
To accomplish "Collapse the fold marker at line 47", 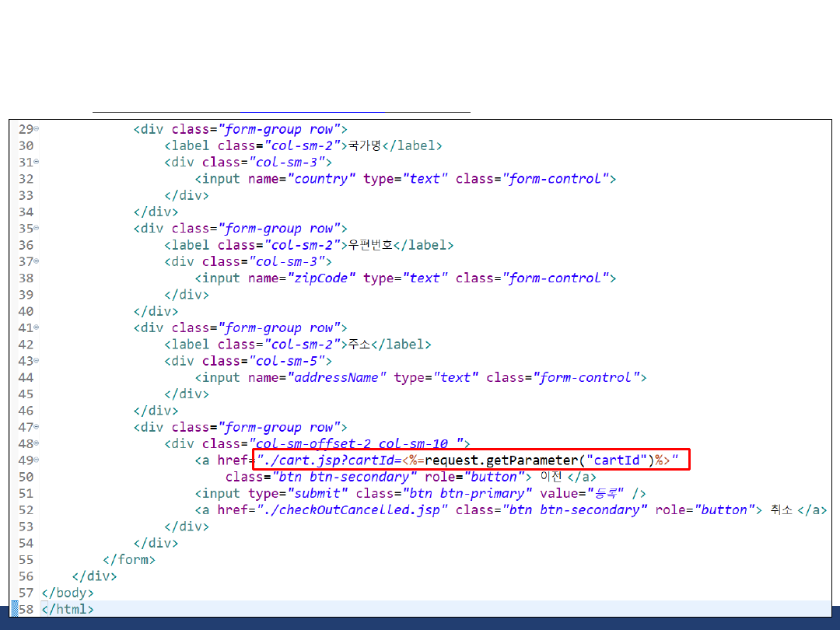I will pos(37,428).
